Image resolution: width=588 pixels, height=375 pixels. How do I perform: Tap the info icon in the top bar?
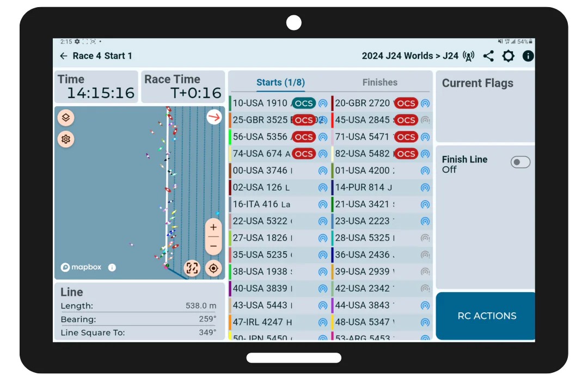(x=528, y=56)
